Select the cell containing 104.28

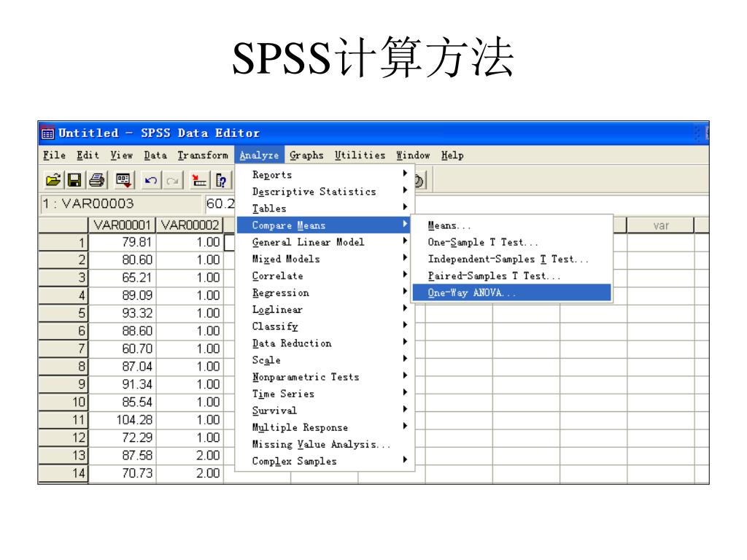(123, 420)
